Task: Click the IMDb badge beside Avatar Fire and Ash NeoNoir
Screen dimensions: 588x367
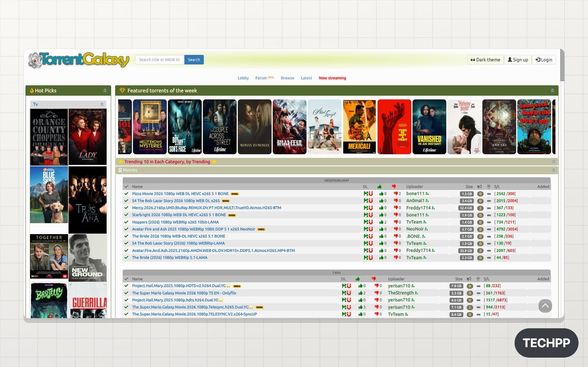Action: tap(261, 229)
